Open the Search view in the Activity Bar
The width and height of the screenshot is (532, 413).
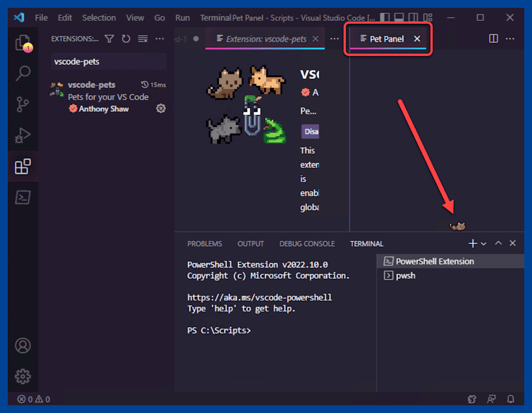(23, 73)
